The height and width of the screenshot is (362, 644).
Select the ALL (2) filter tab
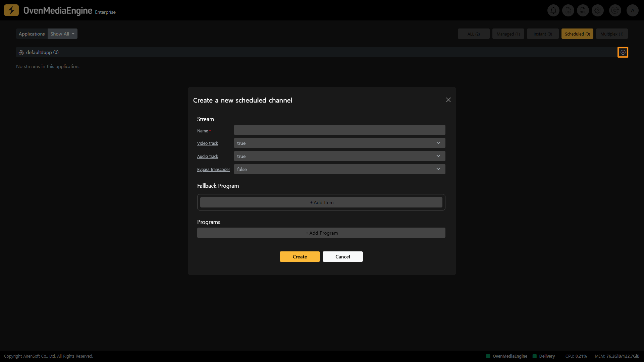point(473,34)
